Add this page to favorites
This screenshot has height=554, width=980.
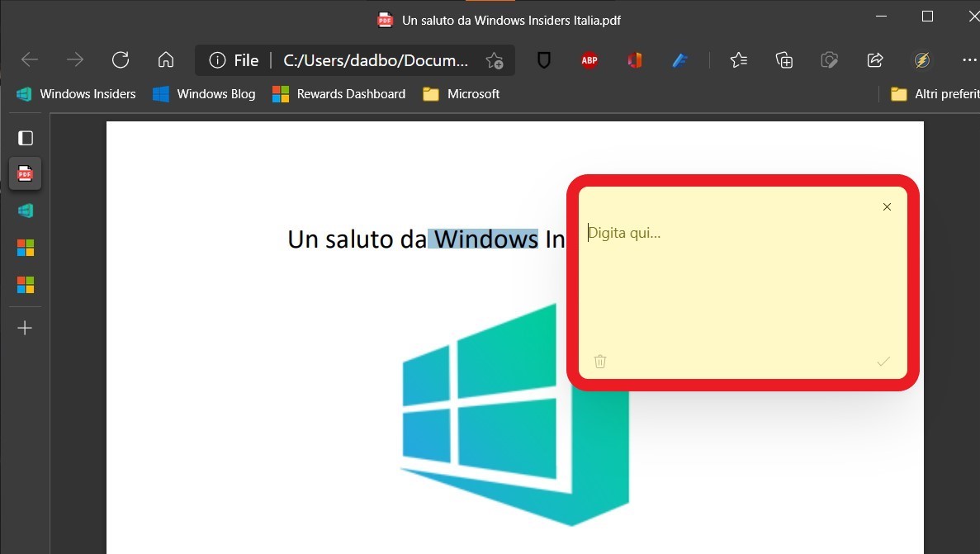pos(495,60)
